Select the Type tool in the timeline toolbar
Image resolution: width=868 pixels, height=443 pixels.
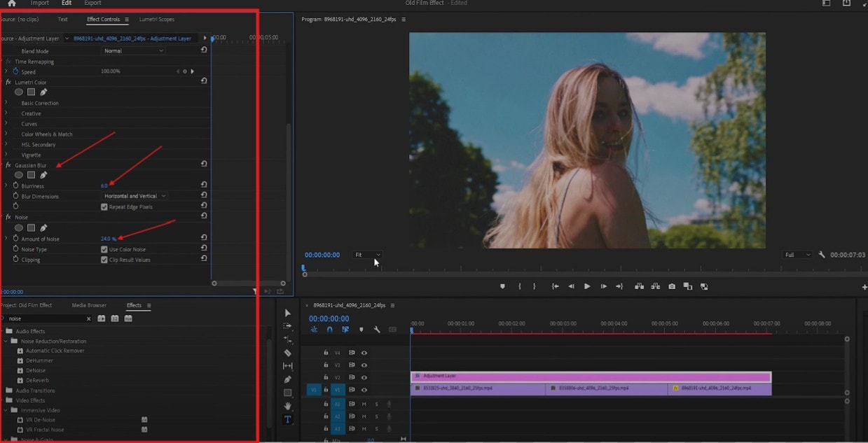click(287, 418)
